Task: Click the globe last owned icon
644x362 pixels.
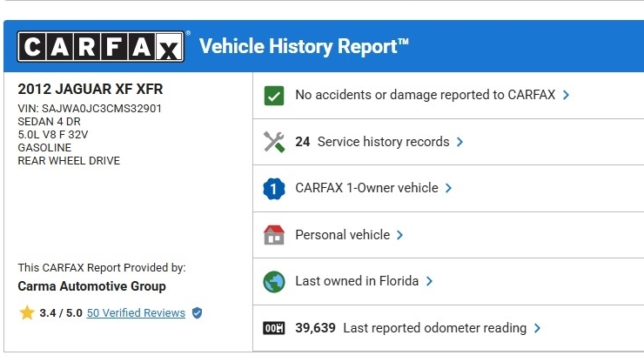Action: pos(274,282)
